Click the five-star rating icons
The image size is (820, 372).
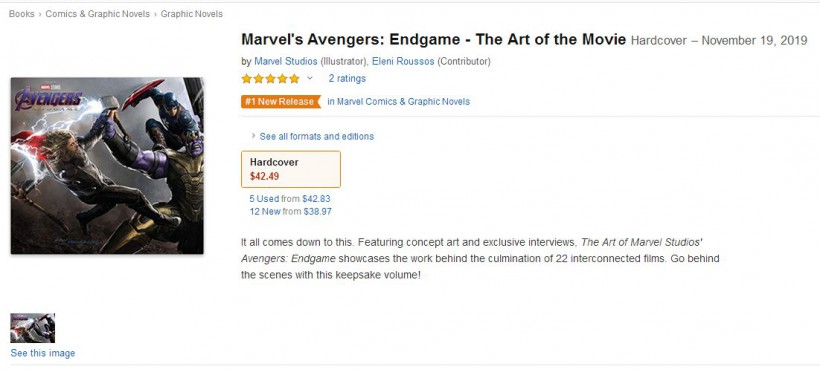point(270,78)
